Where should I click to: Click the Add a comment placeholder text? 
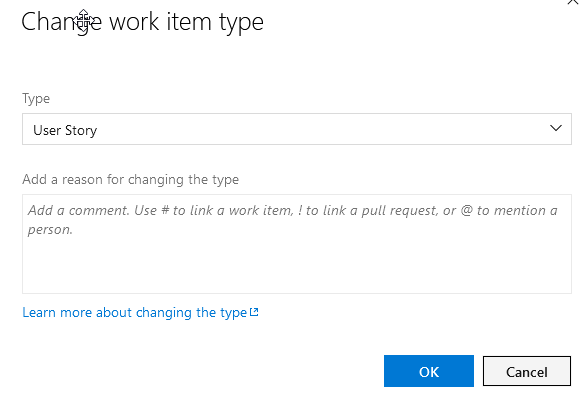pos(292,219)
